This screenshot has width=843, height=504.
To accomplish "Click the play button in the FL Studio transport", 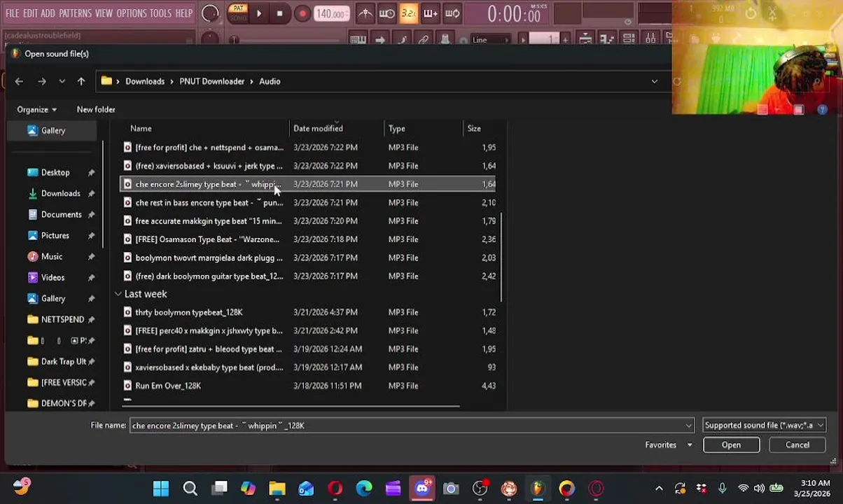I will (259, 13).
